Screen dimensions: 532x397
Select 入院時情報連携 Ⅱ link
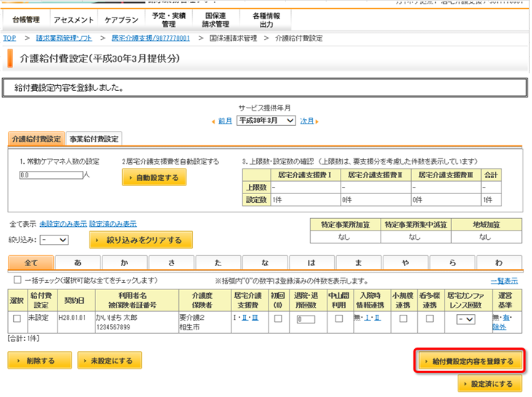point(377,318)
